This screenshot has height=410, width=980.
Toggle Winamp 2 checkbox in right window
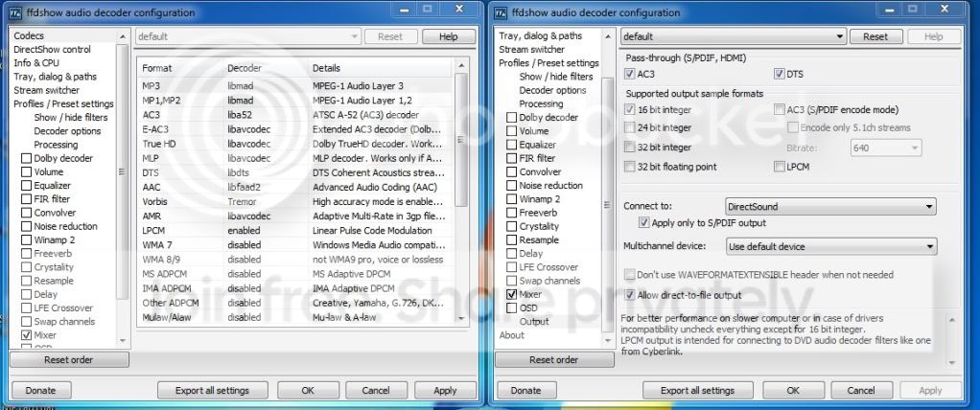coord(511,199)
